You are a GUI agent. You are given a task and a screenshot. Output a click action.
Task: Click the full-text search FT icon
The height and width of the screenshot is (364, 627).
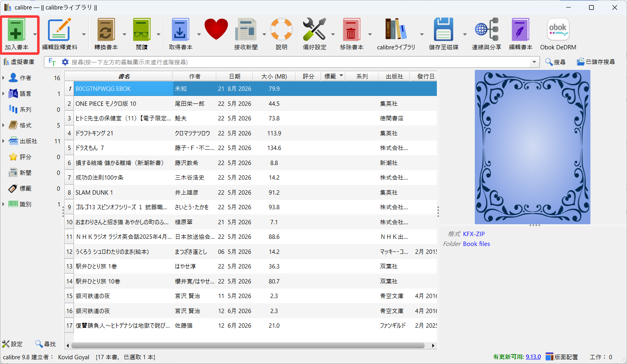click(52, 62)
